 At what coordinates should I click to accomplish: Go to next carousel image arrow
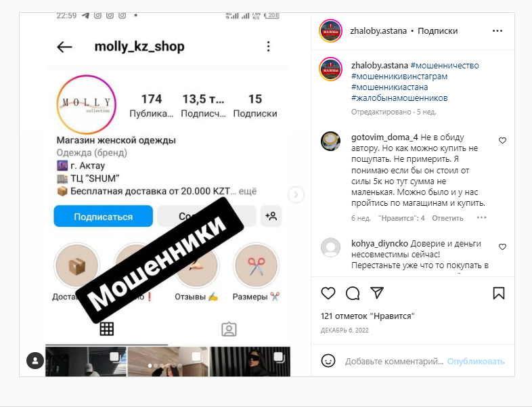(296, 194)
